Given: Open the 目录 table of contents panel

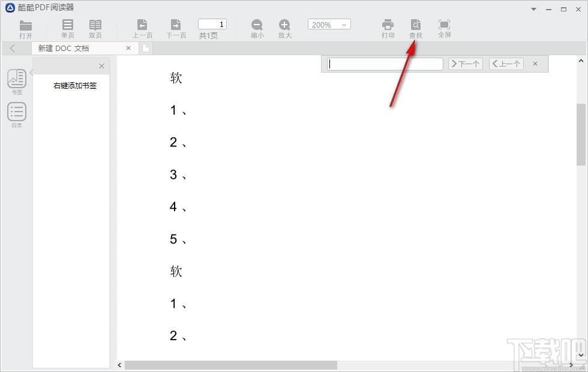Looking at the screenshot, I should [17, 115].
